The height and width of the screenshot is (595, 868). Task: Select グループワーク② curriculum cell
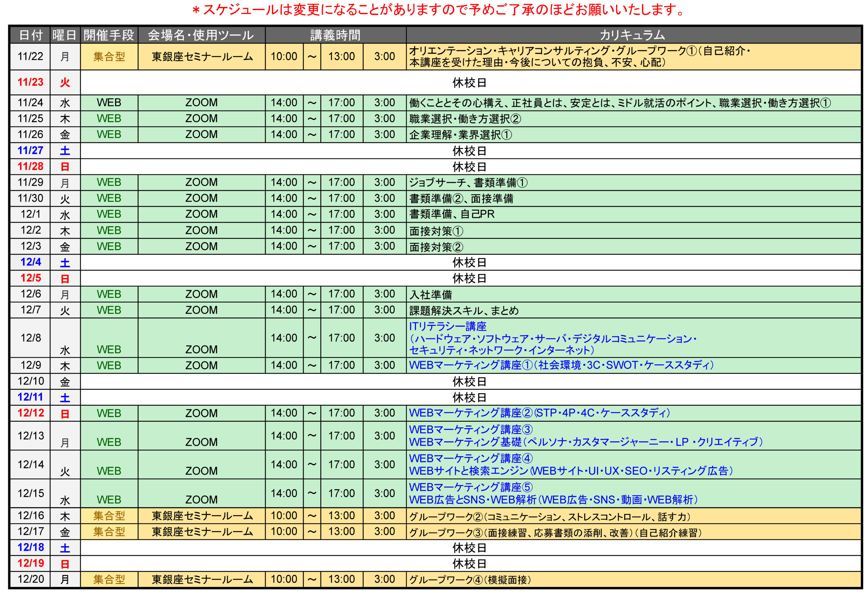[633, 516]
